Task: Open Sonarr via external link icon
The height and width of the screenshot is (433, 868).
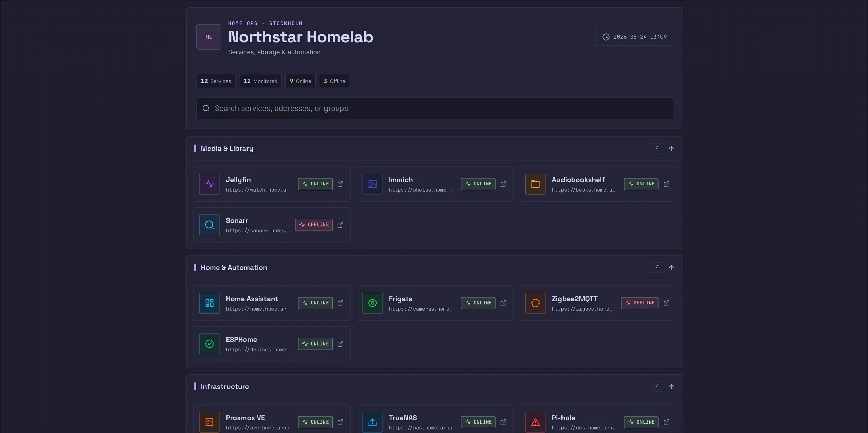Action: pos(340,225)
